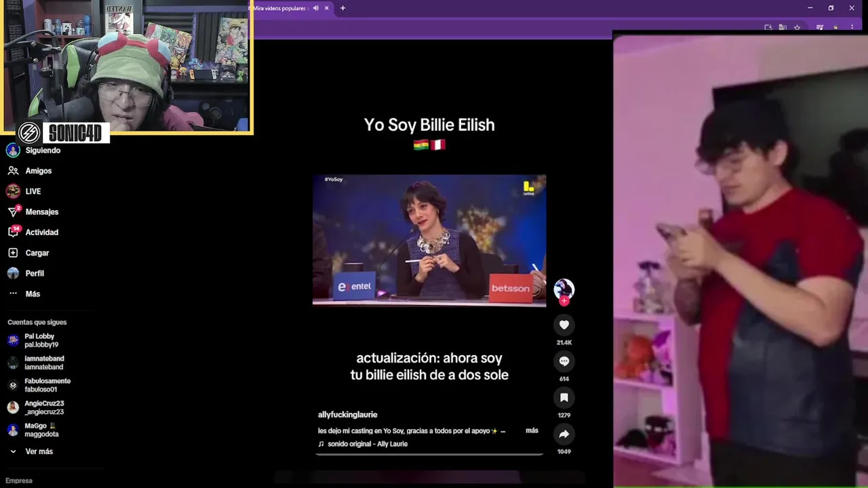
Task: Mute the browser tab audio icon
Action: [315, 8]
